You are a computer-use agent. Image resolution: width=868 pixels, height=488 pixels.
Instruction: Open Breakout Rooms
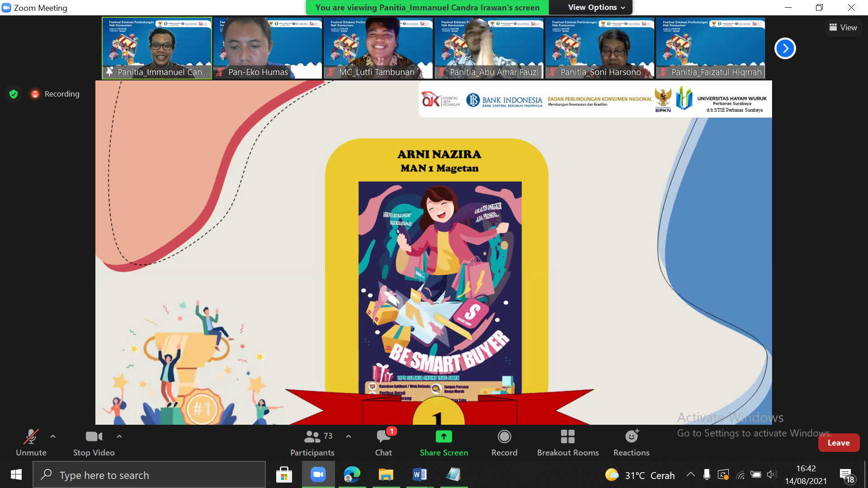click(568, 443)
